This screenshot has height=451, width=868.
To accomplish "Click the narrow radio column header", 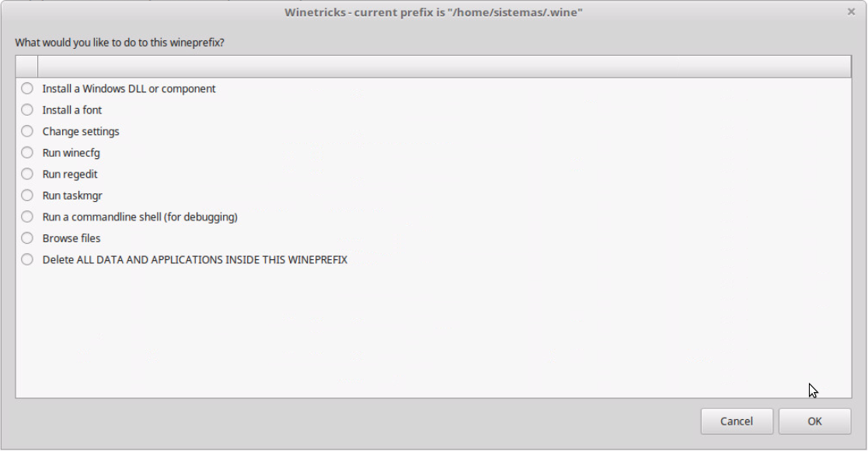I will point(27,67).
